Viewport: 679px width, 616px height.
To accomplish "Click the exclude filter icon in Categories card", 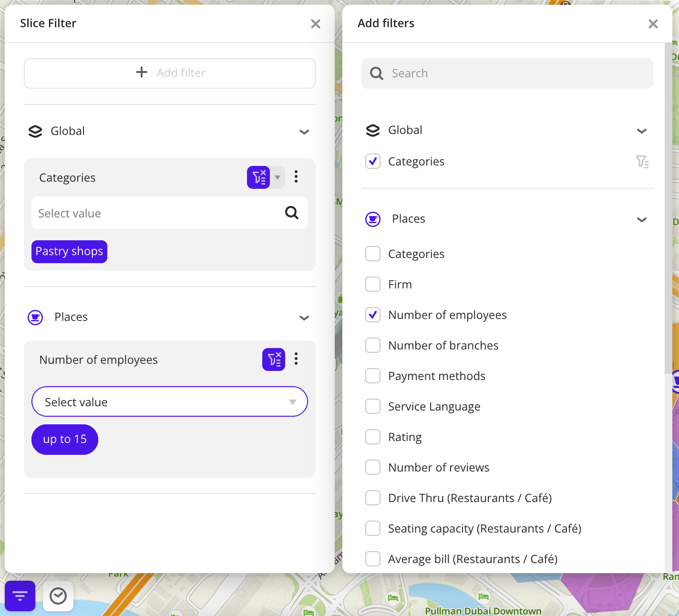I will (258, 177).
